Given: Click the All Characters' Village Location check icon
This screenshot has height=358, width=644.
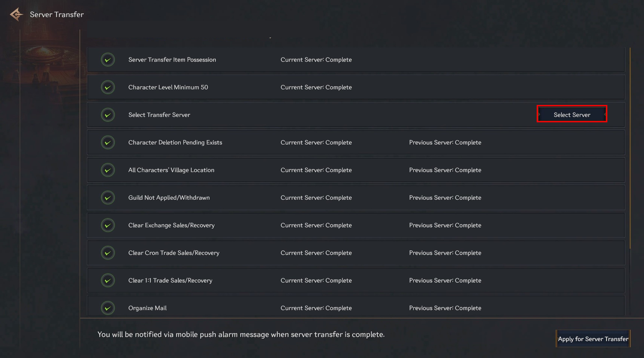Looking at the screenshot, I should point(108,170).
